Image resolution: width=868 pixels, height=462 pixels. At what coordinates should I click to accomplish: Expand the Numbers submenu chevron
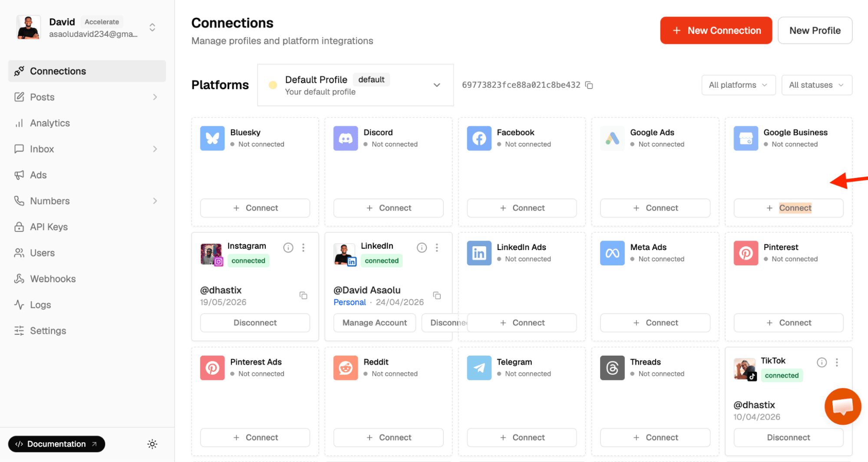pyautogui.click(x=155, y=201)
